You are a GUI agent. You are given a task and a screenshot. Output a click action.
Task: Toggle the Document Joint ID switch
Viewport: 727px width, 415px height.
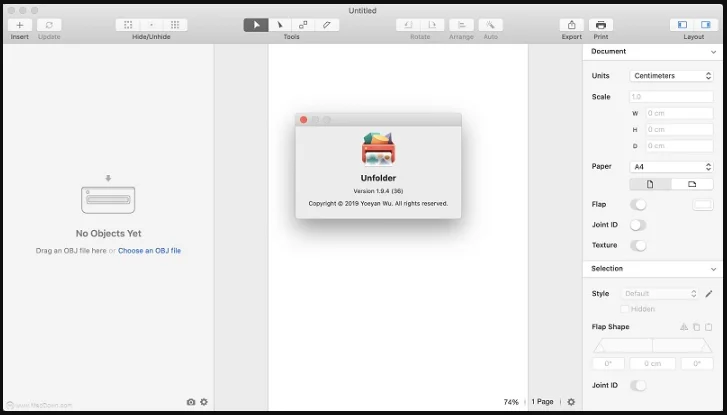click(638, 225)
